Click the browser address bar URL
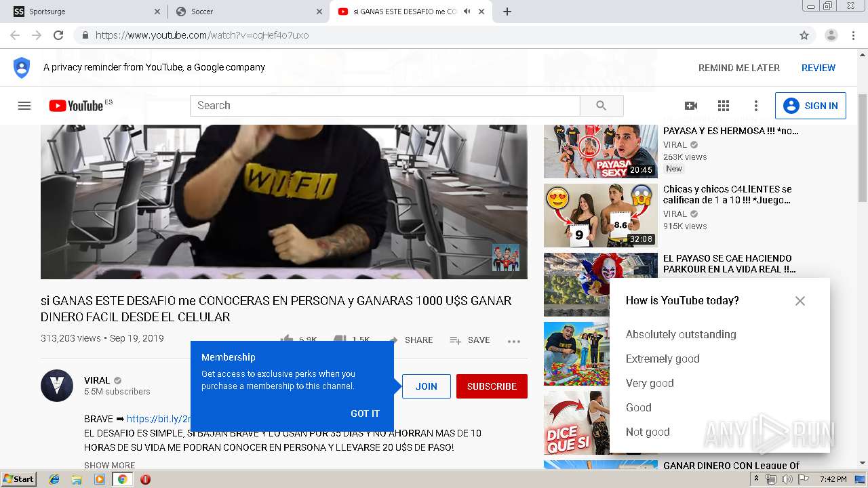The image size is (868, 488). (x=202, y=35)
